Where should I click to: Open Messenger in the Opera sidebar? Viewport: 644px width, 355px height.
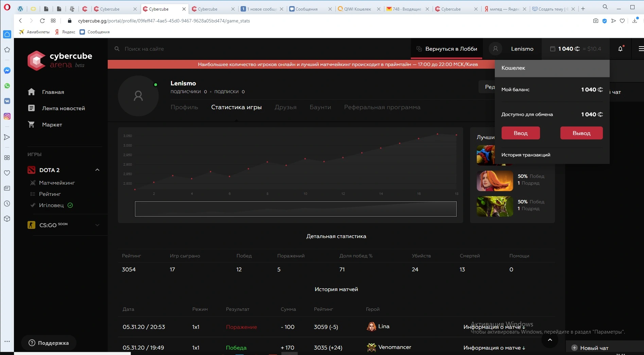pos(7,70)
